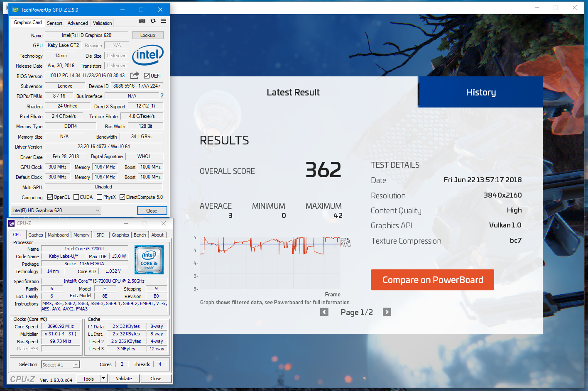Click the Multi-GPU Disabled field
588x391 pixels.
(x=104, y=187)
